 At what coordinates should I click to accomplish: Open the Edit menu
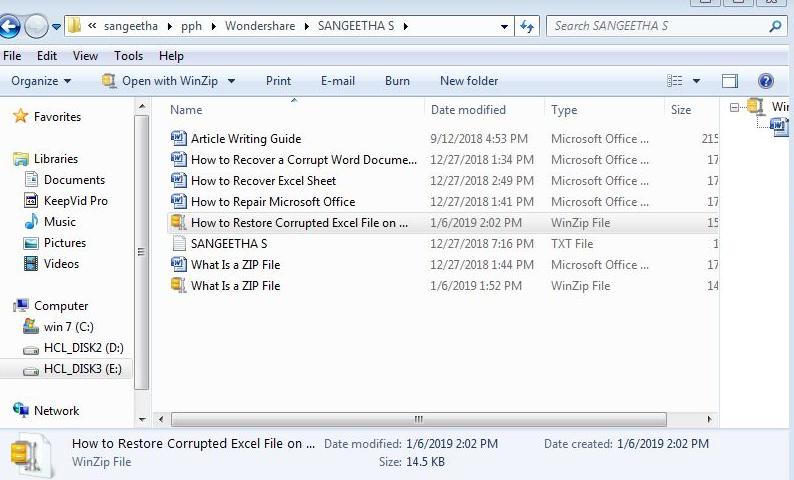tap(47, 56)
